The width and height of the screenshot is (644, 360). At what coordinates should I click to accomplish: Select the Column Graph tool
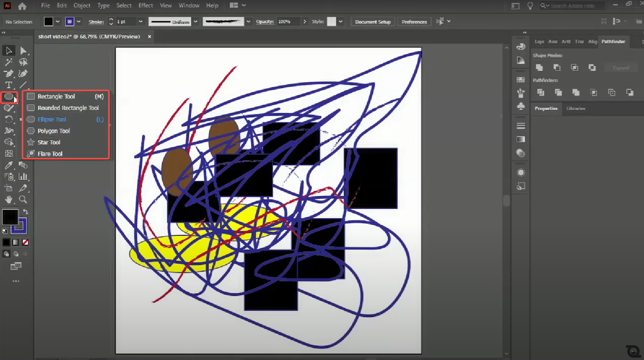pyautogui.click(x=23, y=177)
